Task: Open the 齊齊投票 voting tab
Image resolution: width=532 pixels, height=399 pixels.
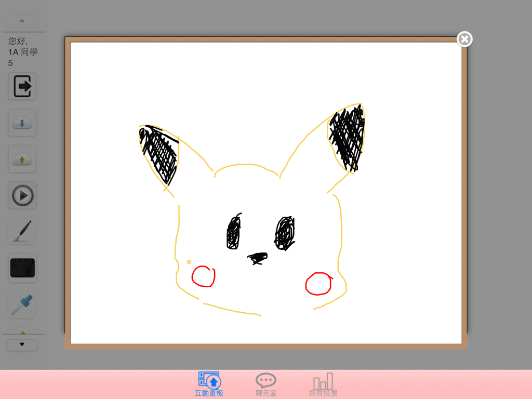Action: pos(323,385)
